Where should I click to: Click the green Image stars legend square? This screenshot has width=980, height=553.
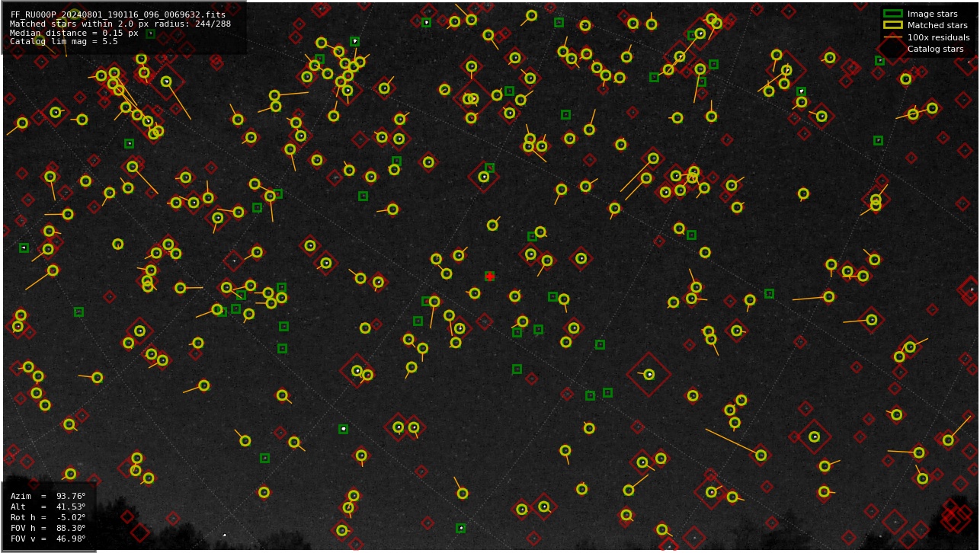pos(892,14)
